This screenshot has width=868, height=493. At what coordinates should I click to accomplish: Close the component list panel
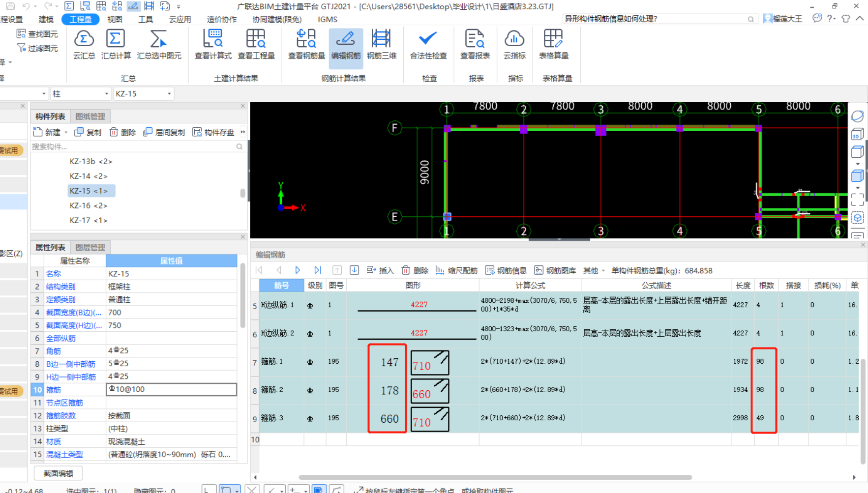[x=242, y=106]
